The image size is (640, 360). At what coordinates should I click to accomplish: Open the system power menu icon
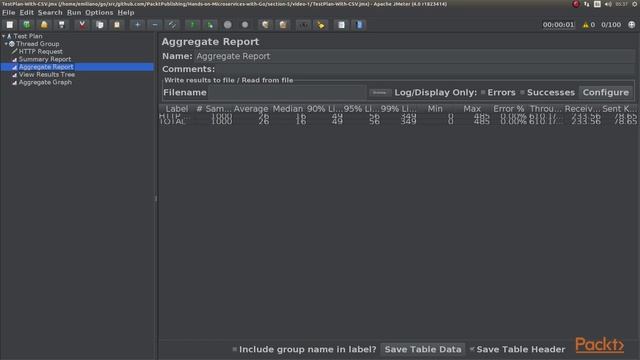point(635,4)
